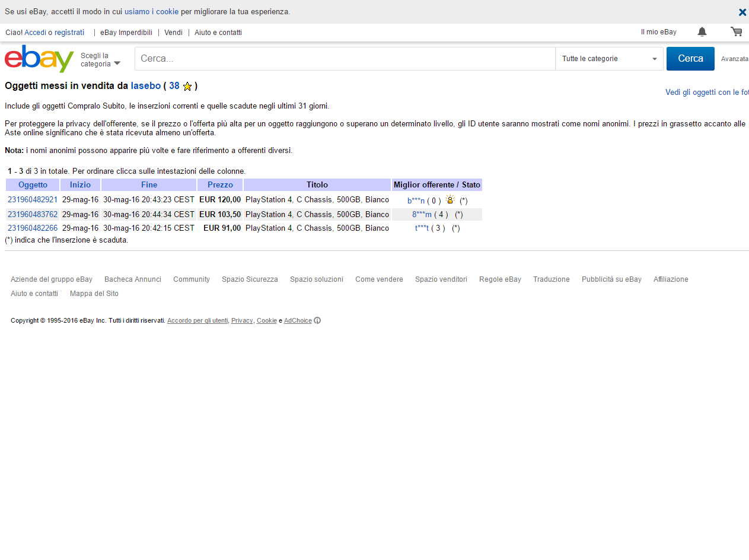This screenshot has height=560, width=749.
Task: Click Titolo column header
Action: click(317, 185)
